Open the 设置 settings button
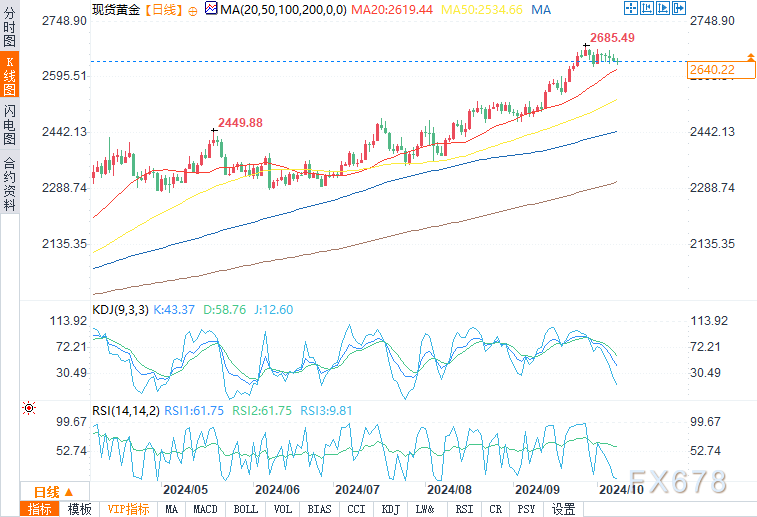This screenshot has width=757, height=517. click(x=564, y=509)
